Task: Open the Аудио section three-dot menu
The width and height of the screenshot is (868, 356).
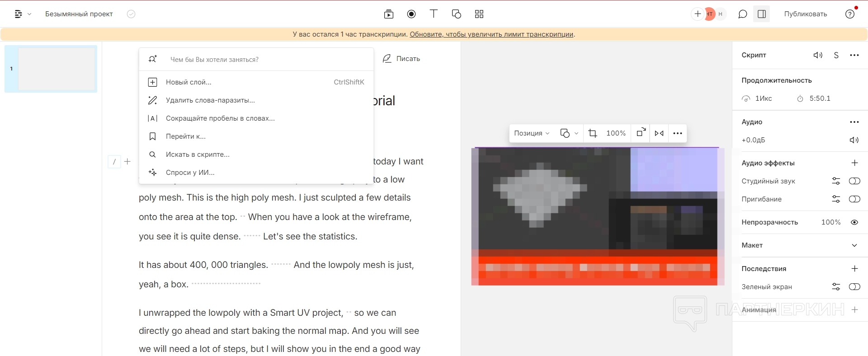Action: pos(854,122)
